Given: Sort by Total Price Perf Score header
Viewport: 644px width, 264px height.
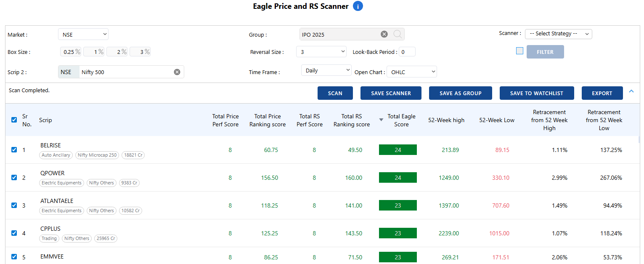Looking at the screenshot, I should [225, 120].
